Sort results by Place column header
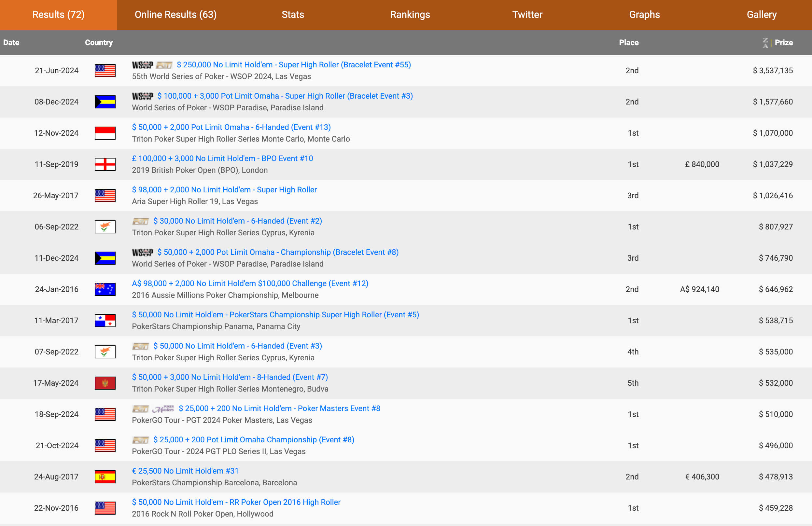This screenshot has width=812, height=526. coord(628,43)
